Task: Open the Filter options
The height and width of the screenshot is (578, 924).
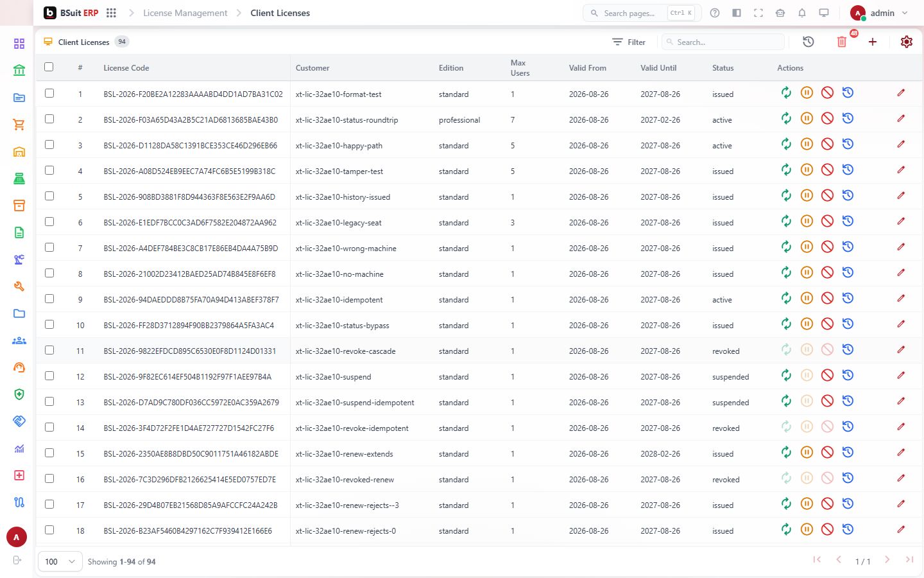Action: pyautogui.click(x=629, y=42)
